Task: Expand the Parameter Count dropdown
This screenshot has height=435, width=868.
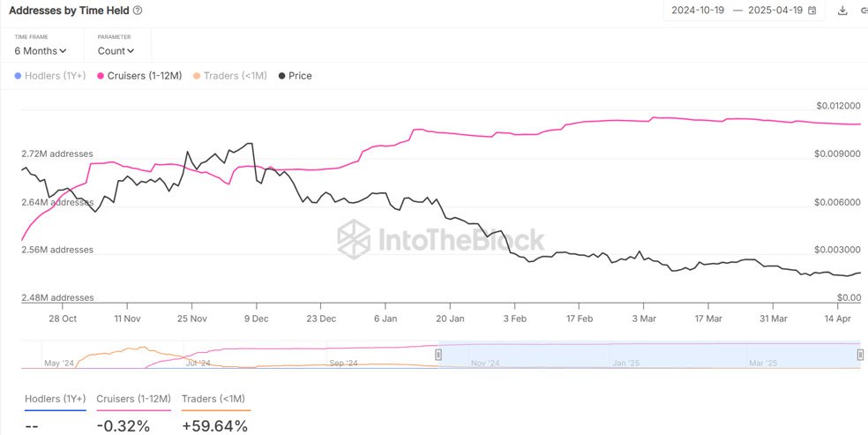Action: 116,50
